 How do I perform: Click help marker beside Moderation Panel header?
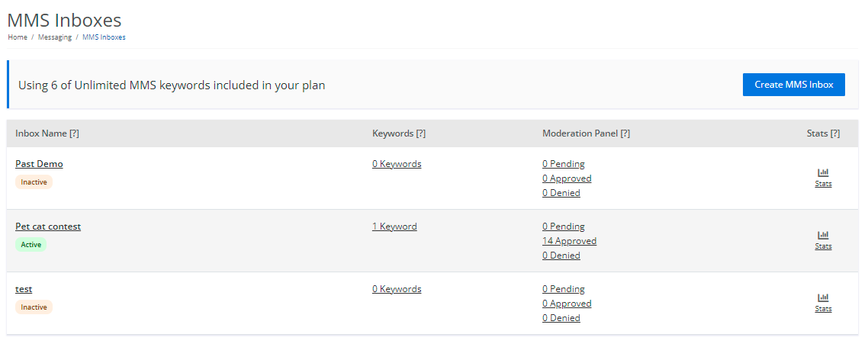625,133
